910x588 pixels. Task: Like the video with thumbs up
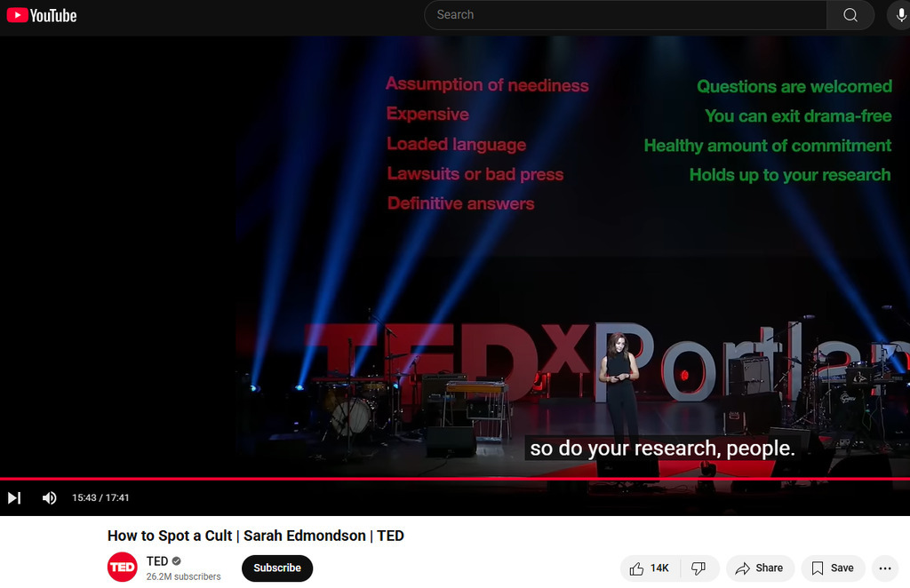pyautogui.click(x=650, y=568)
